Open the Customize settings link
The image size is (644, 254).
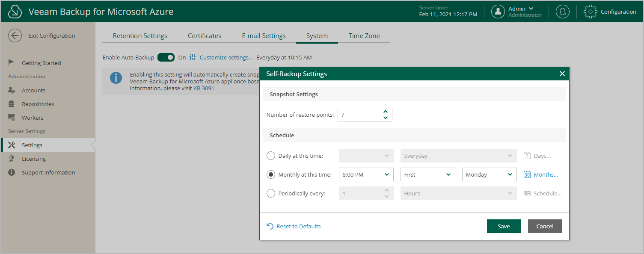[226, 57]
